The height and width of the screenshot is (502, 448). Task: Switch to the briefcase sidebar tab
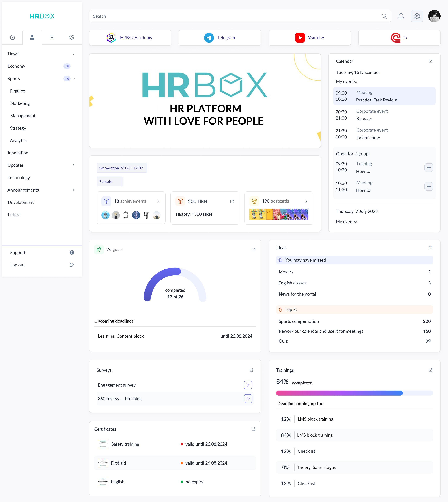click(x=52, y=37)
